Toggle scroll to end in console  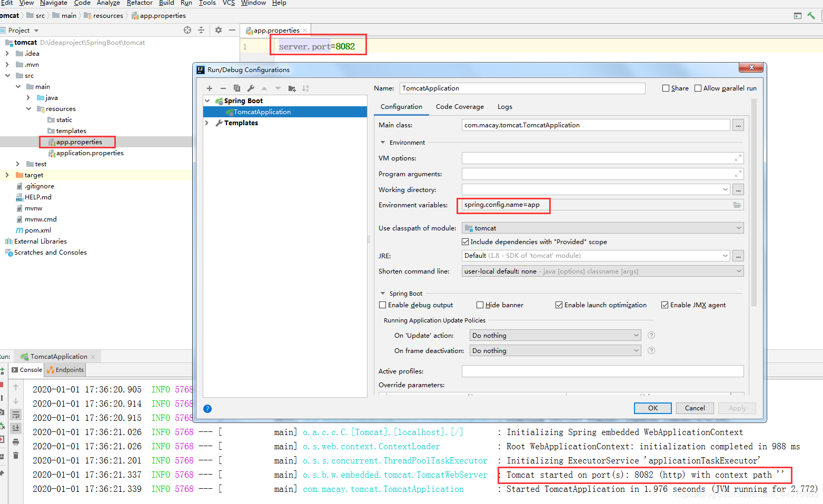click(16, 428)
